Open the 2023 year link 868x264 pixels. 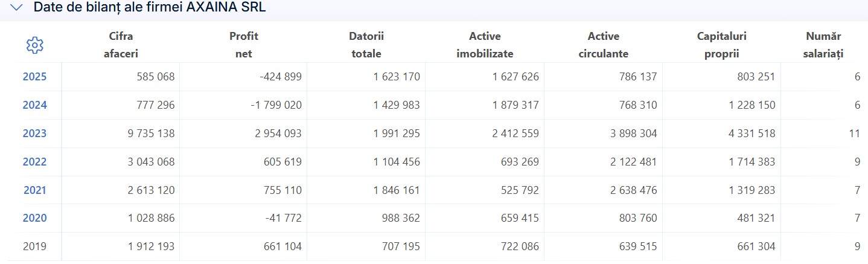(34, 134)
